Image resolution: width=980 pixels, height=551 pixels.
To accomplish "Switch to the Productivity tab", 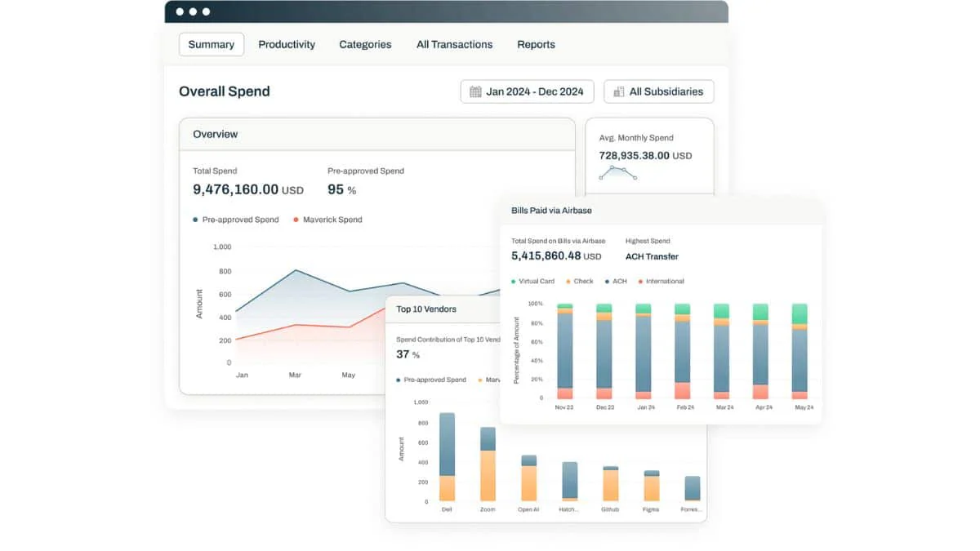I will pyautogui.click(x=287, y=44).
